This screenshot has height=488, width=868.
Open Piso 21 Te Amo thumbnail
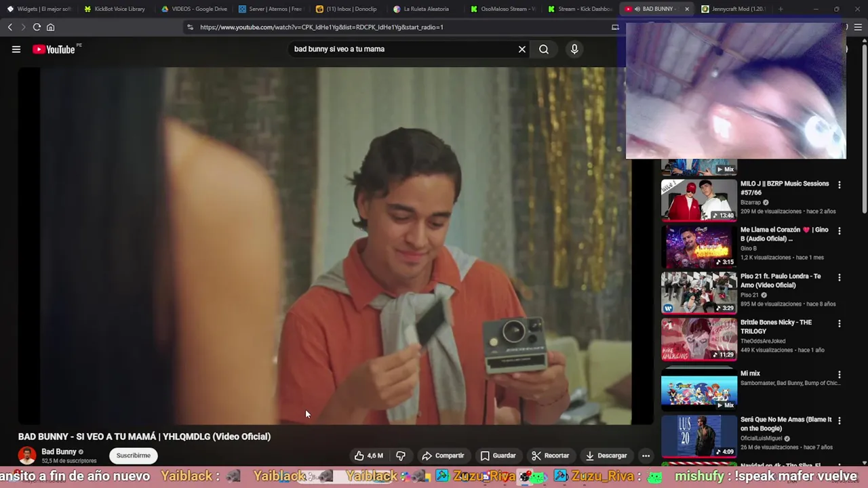pos(699,293)
